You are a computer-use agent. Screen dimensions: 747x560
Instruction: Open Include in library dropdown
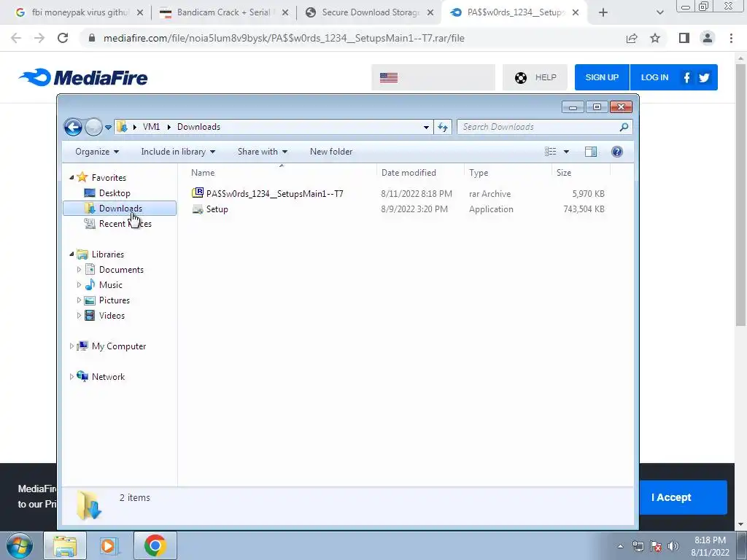pos(178,152)
